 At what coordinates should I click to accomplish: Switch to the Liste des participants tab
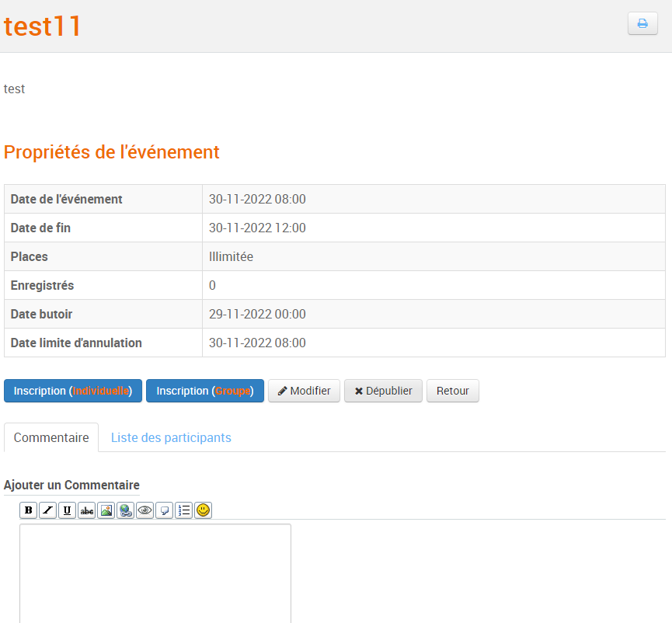(171, 437)
